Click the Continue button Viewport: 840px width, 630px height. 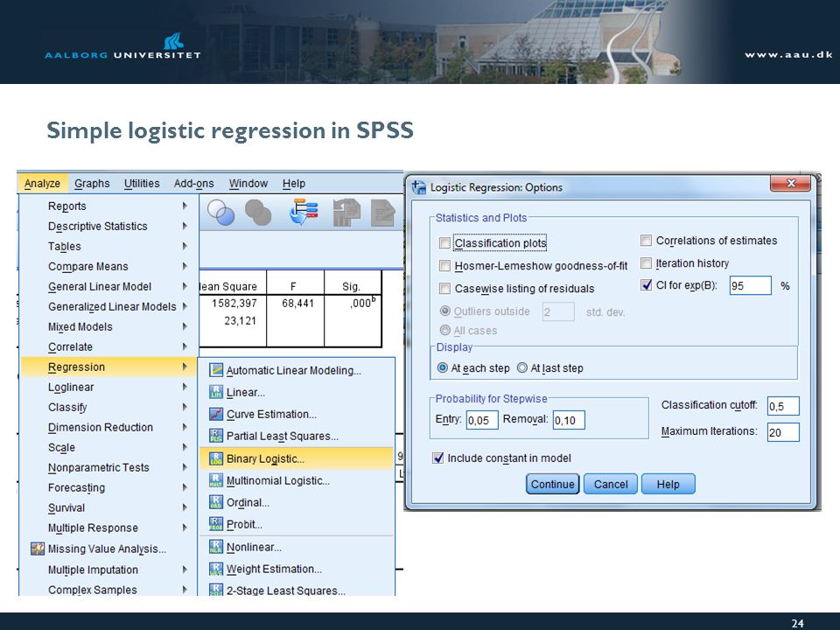click(x=552, y=484)
